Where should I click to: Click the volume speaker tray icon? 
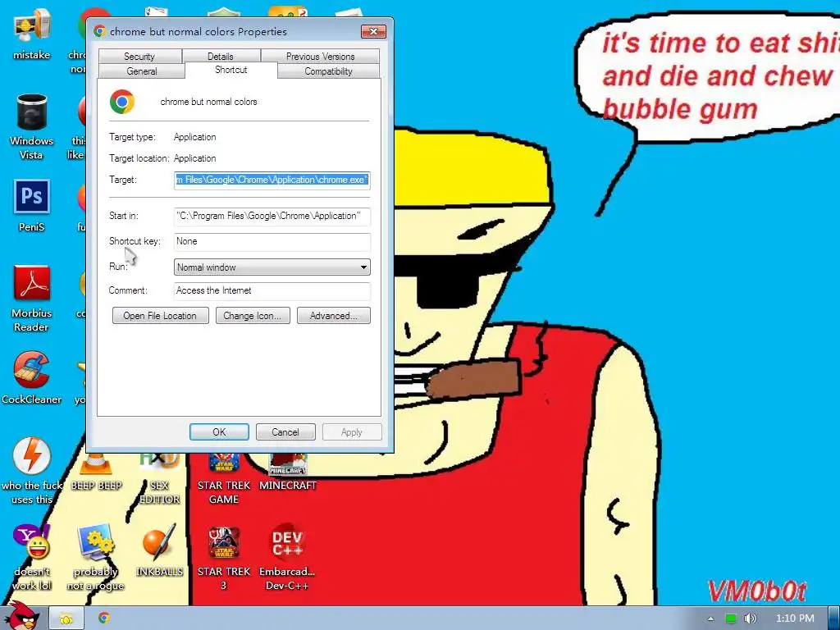pos(750,619)
